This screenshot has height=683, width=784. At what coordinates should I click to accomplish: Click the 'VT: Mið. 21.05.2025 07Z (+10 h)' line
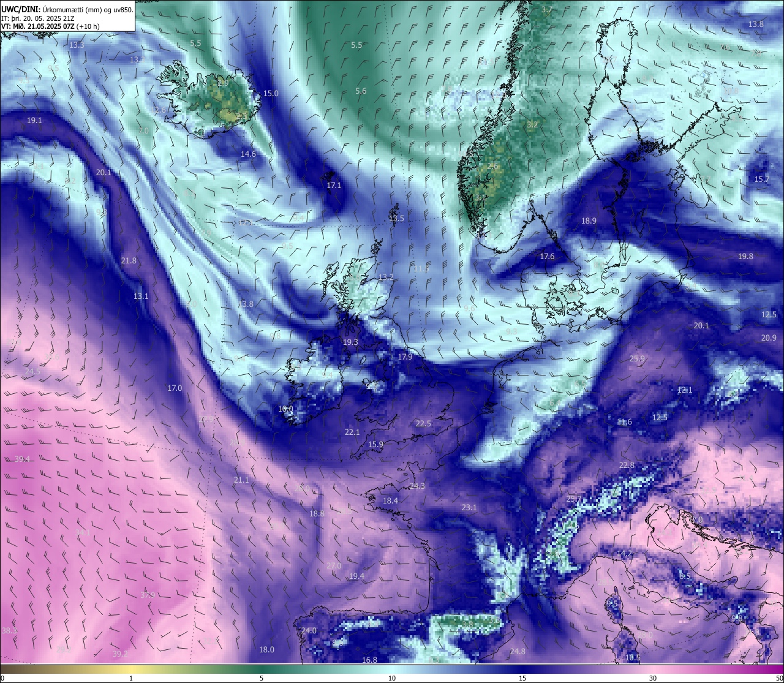51,26
